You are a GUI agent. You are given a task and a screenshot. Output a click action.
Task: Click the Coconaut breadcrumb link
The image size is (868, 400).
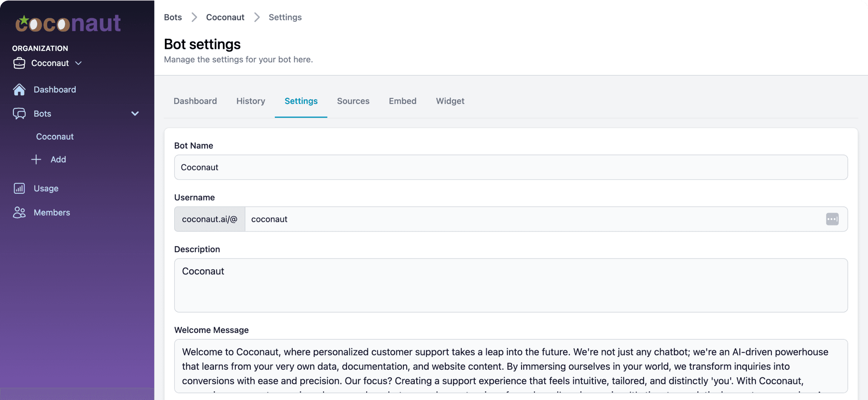tap(225, 17)
